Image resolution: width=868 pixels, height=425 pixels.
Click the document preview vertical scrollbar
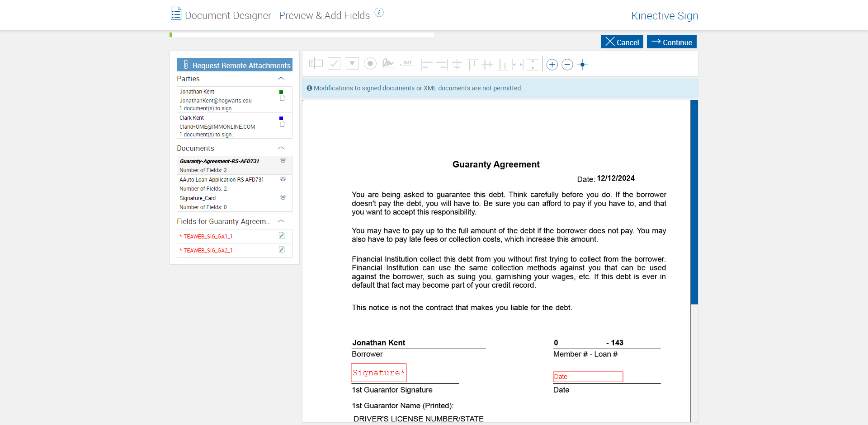point(694,202)
